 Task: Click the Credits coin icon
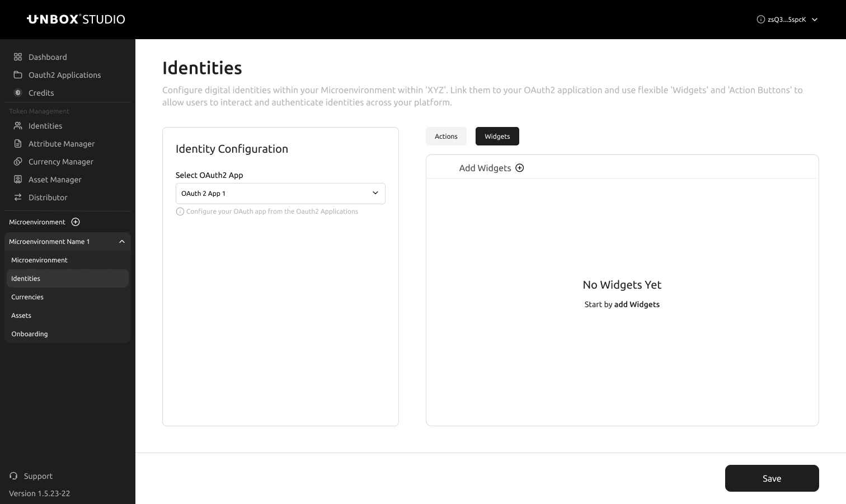click(18, 93)
